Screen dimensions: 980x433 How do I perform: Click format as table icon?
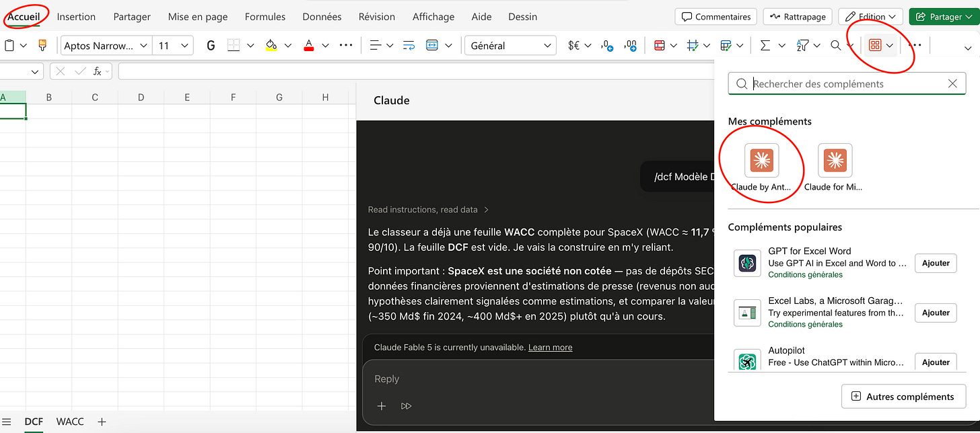(x=726, y=46)
